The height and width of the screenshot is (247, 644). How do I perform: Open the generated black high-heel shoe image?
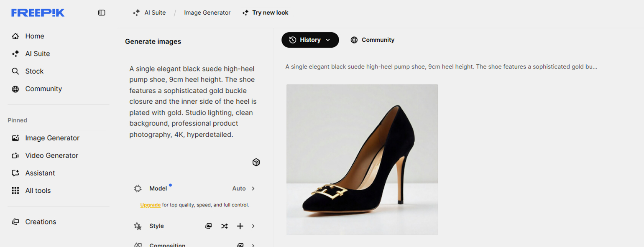pyautogui.click(x=362, y=160)
